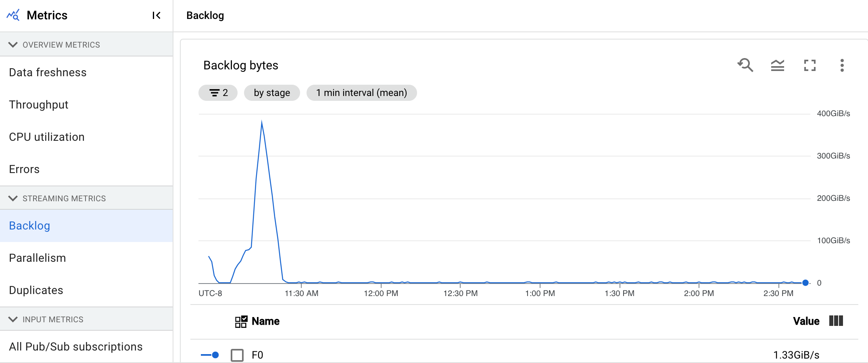Expand the chart to fullscreen
This screenshot has width=868, height=363.
pyautogui.click(x=810, y=65)
